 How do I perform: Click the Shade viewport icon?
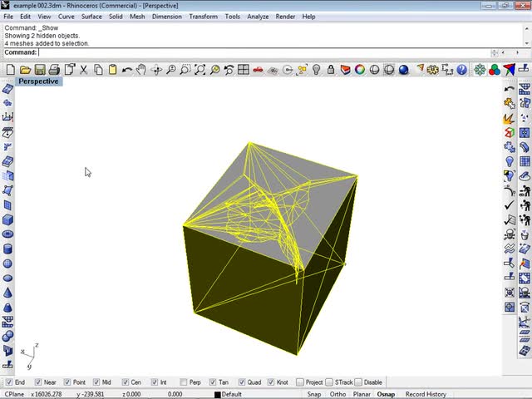(x=374, y=70)
